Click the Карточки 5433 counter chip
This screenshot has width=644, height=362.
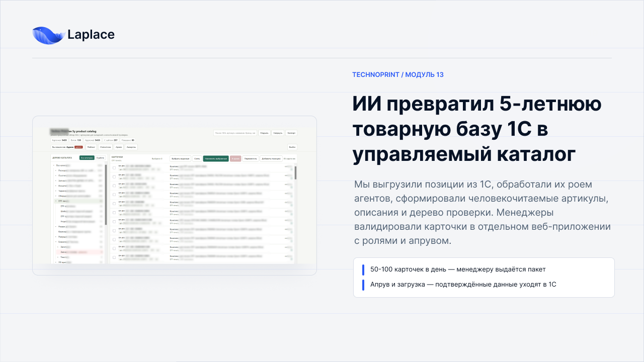(59, 140)
